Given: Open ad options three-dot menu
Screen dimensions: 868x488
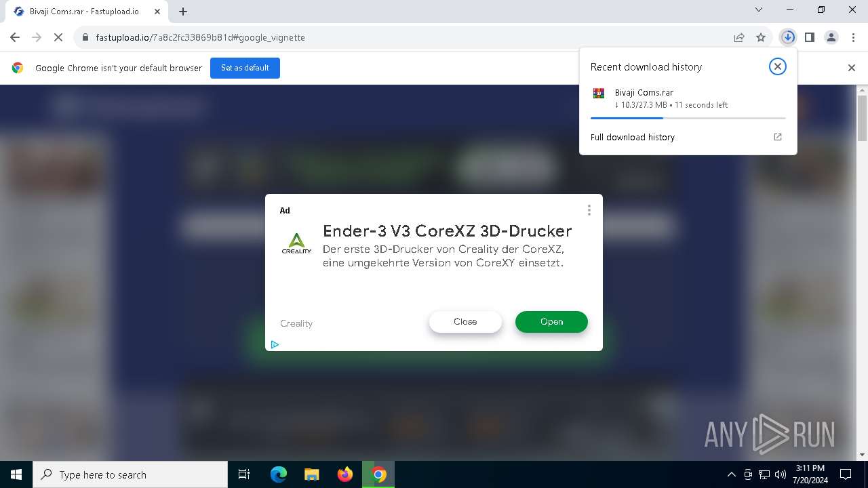Looking at the screenshot, I should pyautogui.click(x=589, y=211).
